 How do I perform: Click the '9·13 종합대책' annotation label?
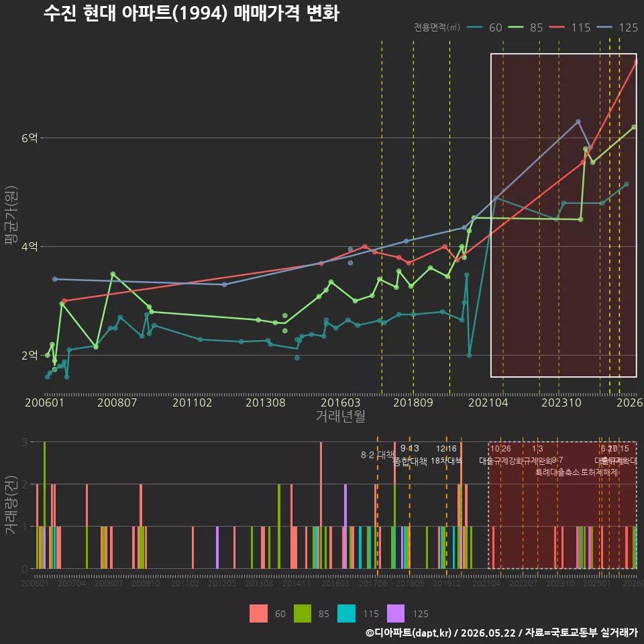(410, 455)
